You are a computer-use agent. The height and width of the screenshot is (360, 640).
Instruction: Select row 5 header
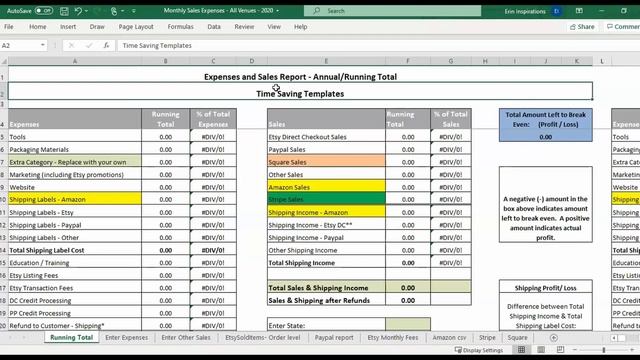point(3,137)
